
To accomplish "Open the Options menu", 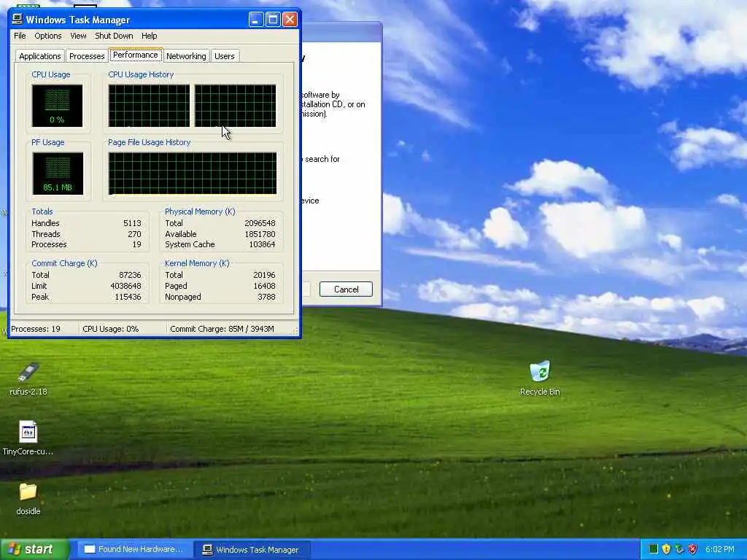I will pyautogui.click(x=47, y=36).
